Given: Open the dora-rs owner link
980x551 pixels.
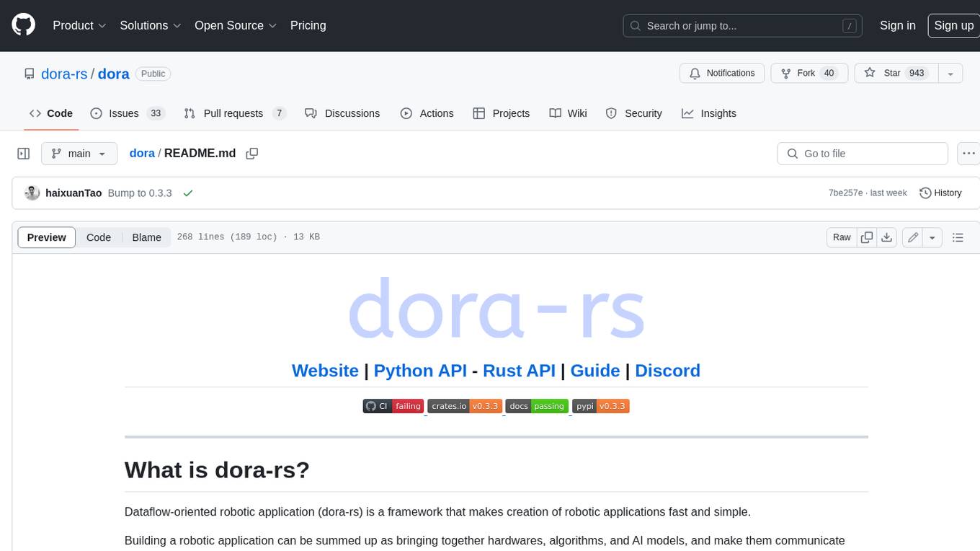Looking at the screenshot, I should (64, 74).
